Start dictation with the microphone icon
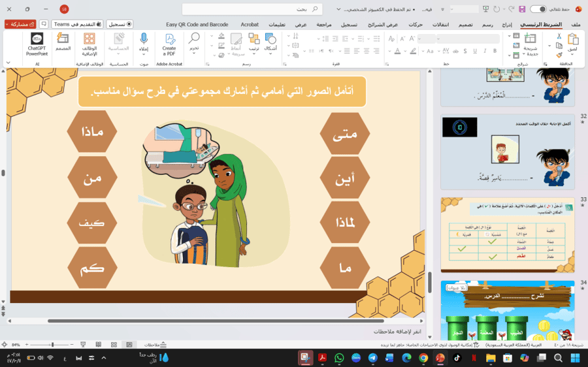This screenshot has width=588, height=367. point(144,44)
